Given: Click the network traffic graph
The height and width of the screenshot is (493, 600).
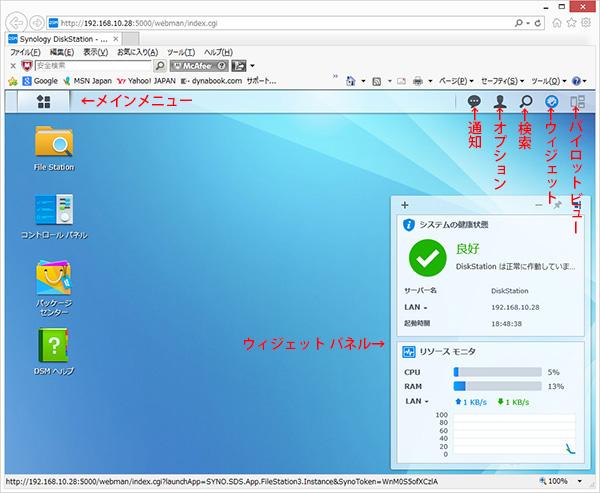Looking at the screenshot, I should coord(514,435).
